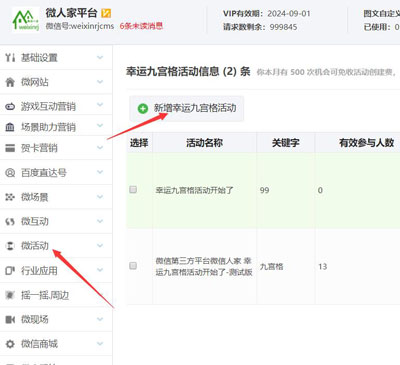
Task: Click the 微信号 weixinrjcms text
Action: point(80,26)
